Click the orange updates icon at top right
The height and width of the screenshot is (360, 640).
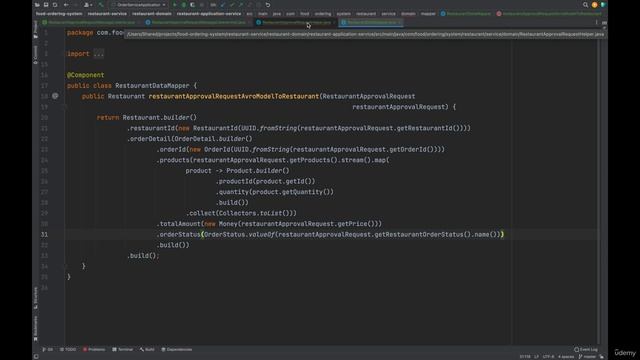pos(594,5)
